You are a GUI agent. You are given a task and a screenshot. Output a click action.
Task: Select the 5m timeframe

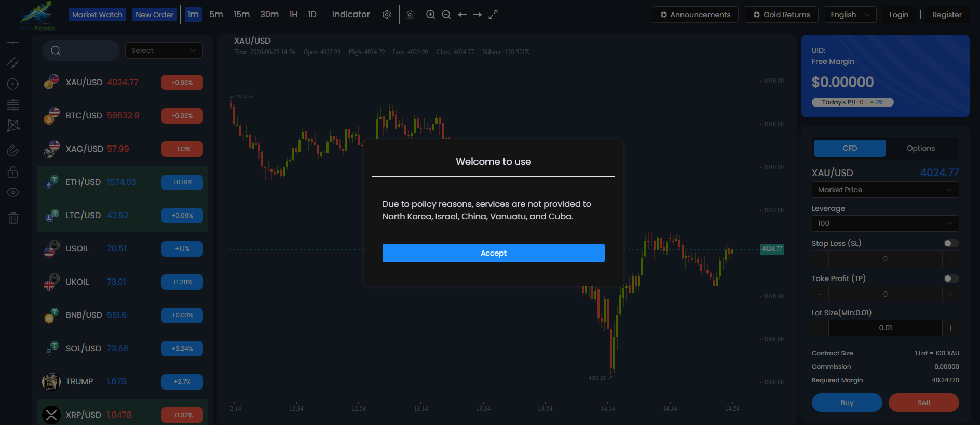tap(216, 15)
